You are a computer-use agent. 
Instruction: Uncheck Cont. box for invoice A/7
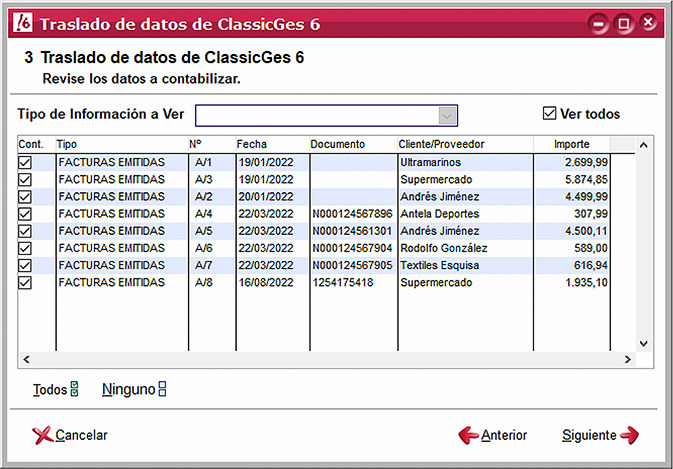coord(25,265)
